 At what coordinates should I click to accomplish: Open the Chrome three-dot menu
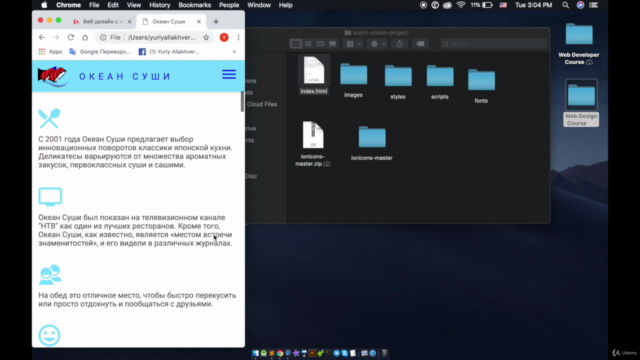point(238,38)
